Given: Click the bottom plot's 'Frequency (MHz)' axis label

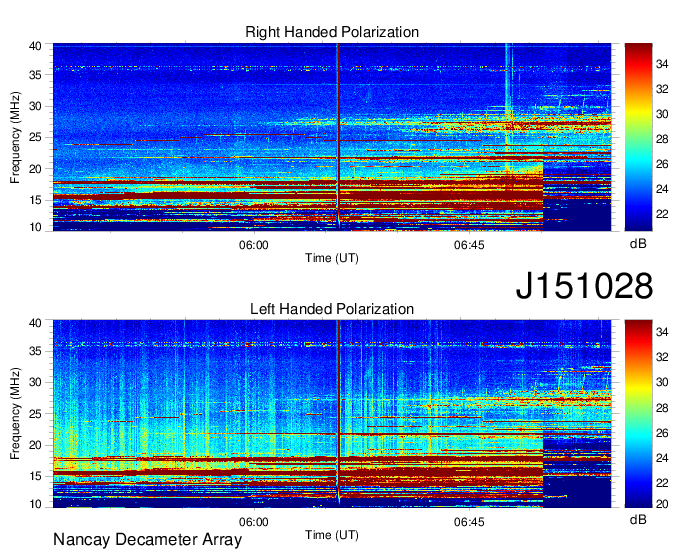Looking at the screenshot, I should pyautogui.click(x=15, y=414).
